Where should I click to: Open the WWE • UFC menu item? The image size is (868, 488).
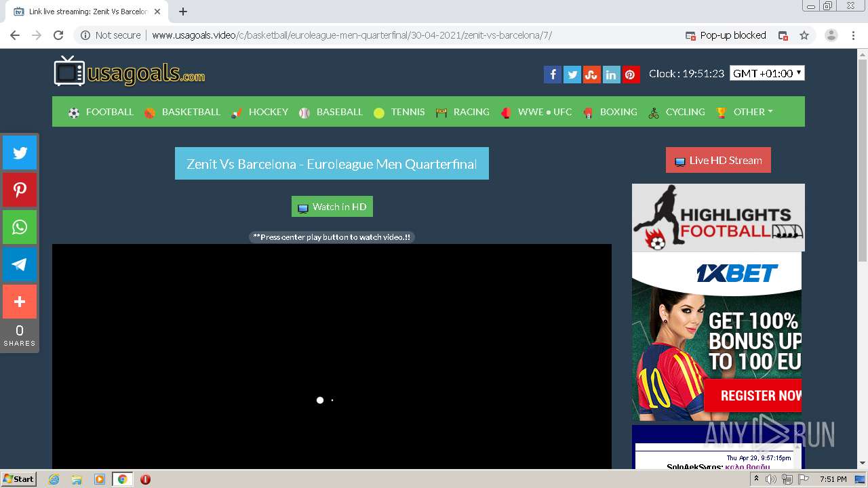(536, 112)
